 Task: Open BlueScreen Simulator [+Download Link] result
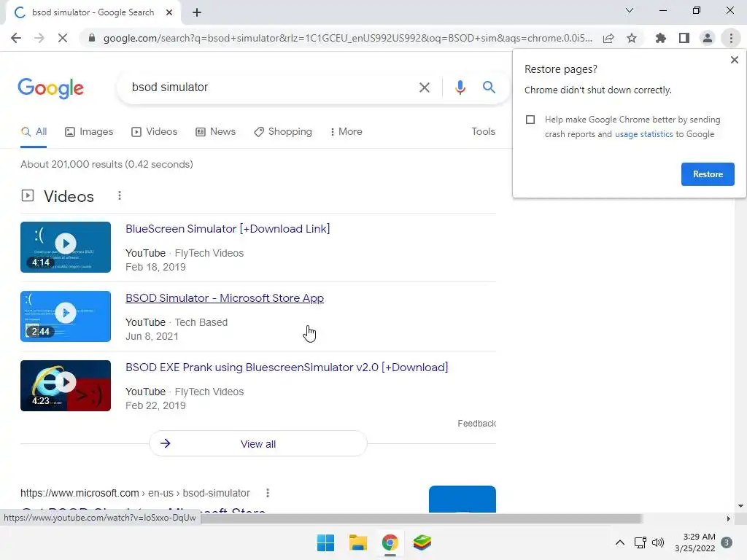pyautogui.click(x=228, y=229)
